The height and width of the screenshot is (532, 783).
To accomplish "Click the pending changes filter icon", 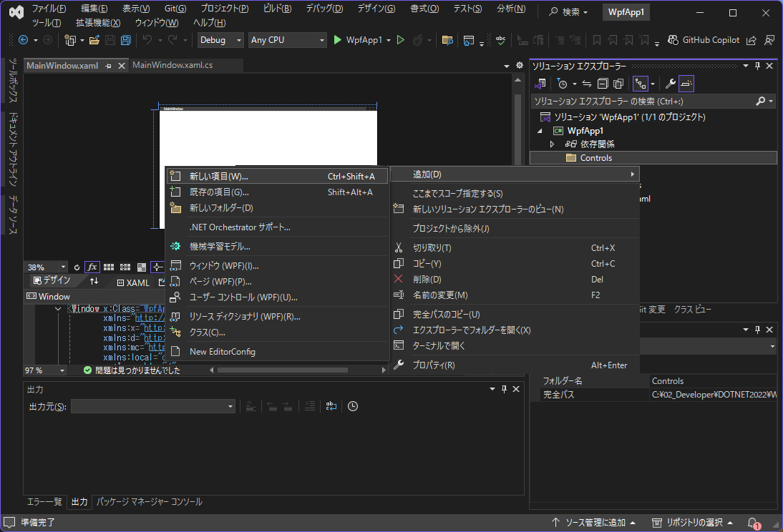I will [x=563, y=84].
